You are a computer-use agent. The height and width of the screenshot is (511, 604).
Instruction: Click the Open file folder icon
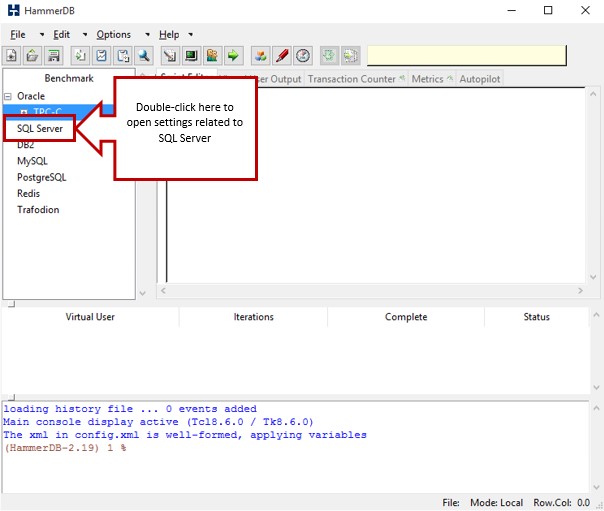pos(32,56)
